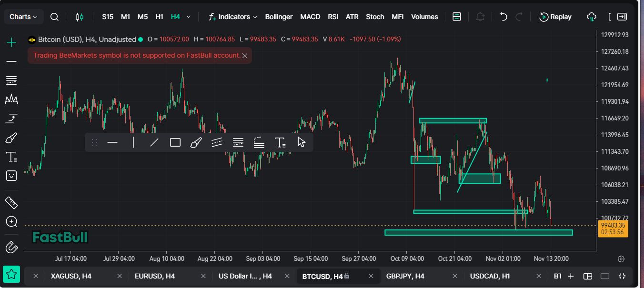Open the Indicators dropdown
Screen dimensions: 644x288
point(233,17)
